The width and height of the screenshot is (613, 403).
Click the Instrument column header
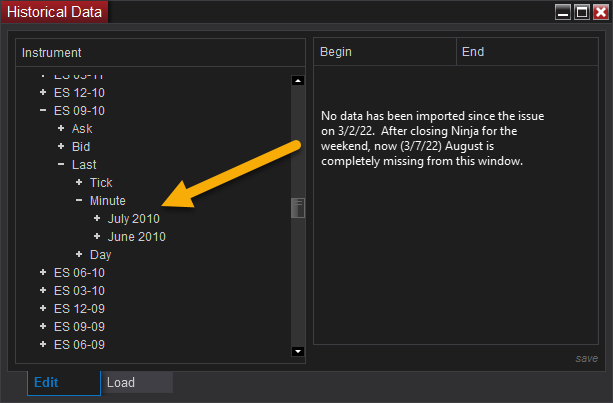tap(160, 52)
